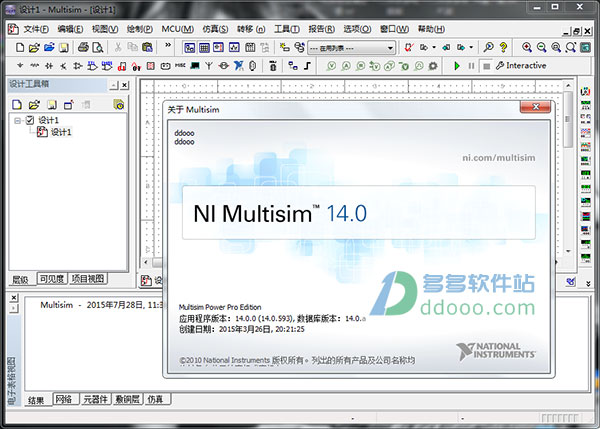Select the Multimeter instrument
The image size is (600, 429).
click(585, 91)
